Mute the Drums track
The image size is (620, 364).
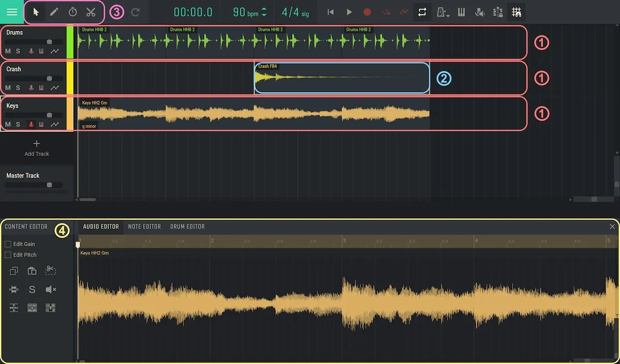[x=8, y=51]
